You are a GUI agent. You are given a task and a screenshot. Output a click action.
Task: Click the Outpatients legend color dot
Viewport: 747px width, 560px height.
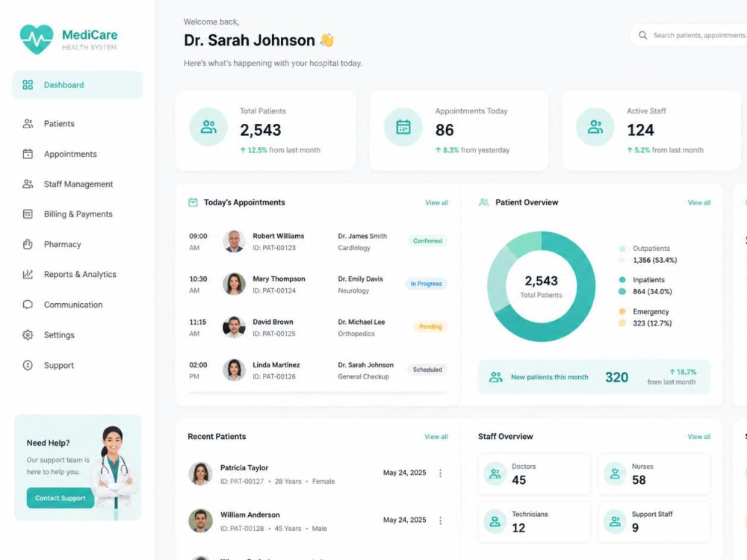click(x=622, y=249)
